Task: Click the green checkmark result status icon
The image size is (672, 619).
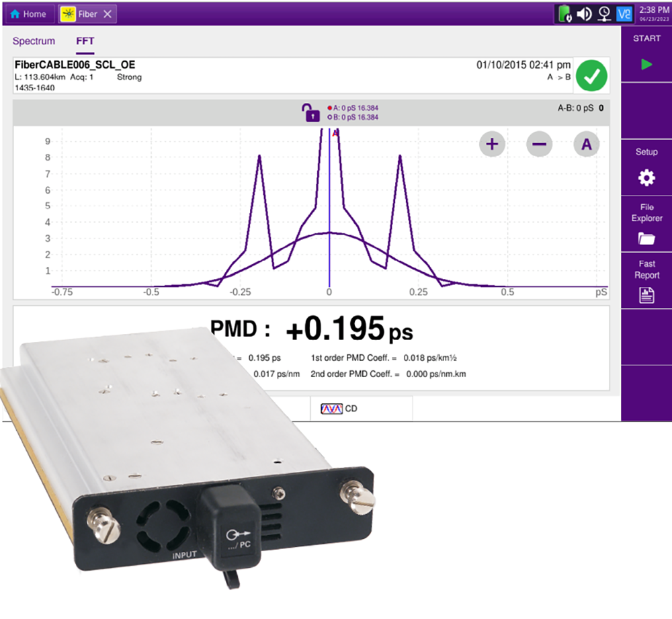Action: pyautogui.click(x=591, y=75)
